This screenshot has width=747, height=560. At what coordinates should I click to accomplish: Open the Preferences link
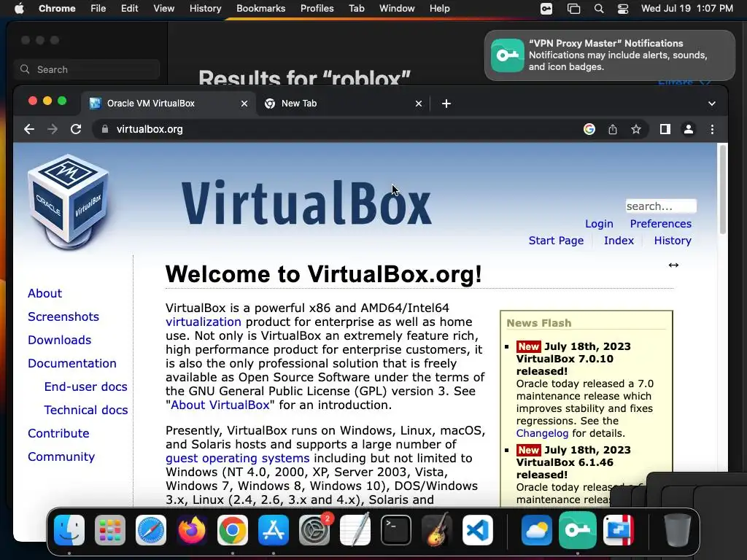[x=660, y=224]
